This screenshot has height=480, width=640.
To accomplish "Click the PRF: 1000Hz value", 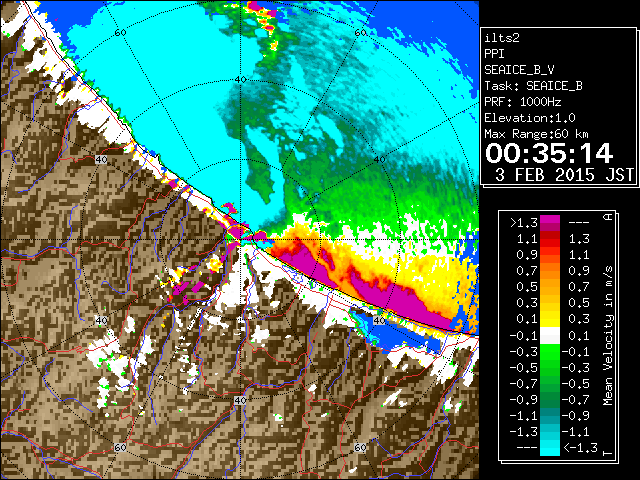I will (x=523, y=102).
